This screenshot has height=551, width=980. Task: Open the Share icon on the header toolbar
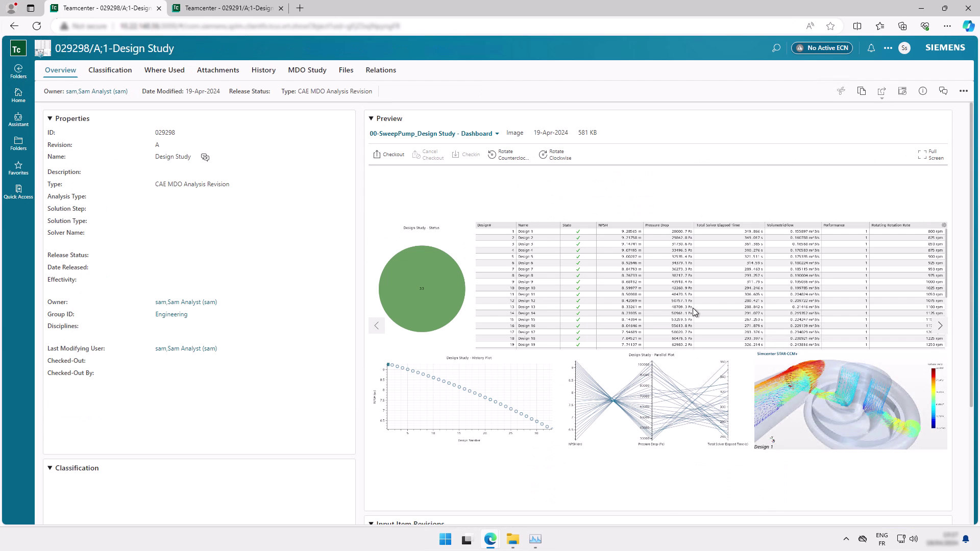[x=881, y=91]
